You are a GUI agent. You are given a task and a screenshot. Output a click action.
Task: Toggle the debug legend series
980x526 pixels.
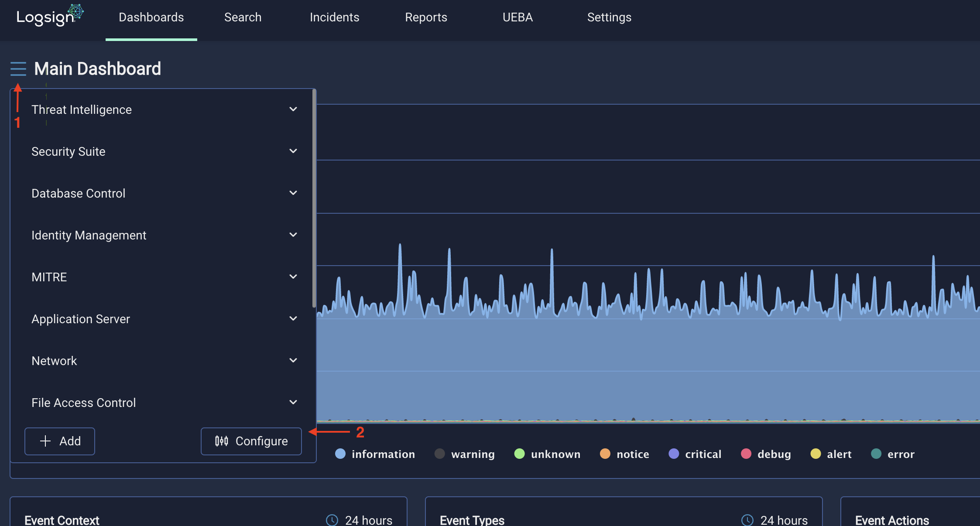coord(766,454)
